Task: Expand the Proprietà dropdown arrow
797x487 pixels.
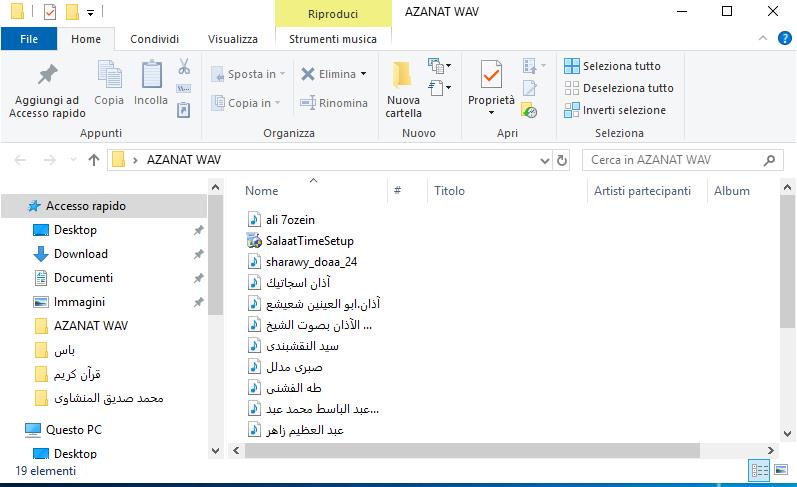Action: pos(491,113)
